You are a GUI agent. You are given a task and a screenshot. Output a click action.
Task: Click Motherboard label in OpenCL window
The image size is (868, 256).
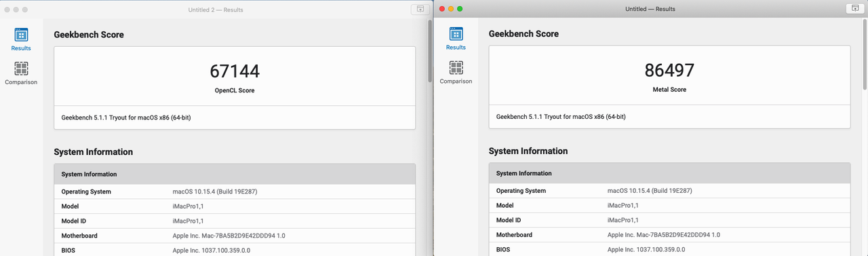tap(79, 236)
